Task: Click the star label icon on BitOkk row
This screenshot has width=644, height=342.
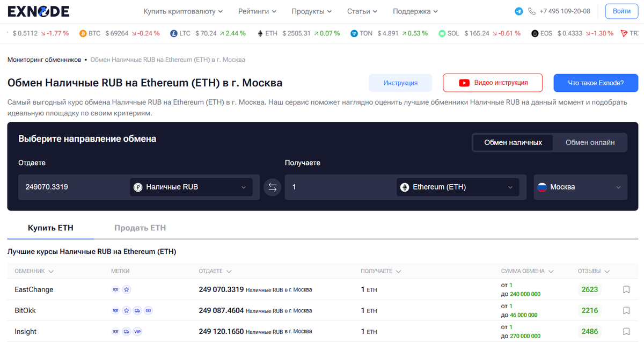Action: click(126, 310)
